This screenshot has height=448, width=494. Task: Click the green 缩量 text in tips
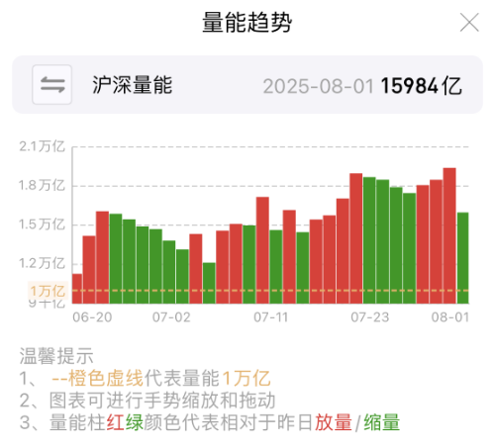[x=382, y=422]
